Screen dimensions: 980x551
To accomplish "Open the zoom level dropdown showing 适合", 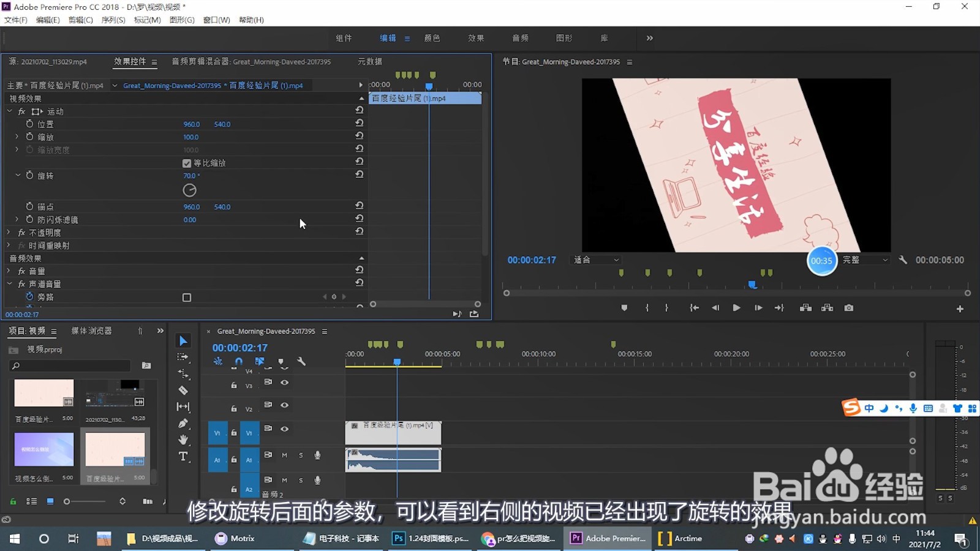I will pyautogui.click(x=596, y=260).
